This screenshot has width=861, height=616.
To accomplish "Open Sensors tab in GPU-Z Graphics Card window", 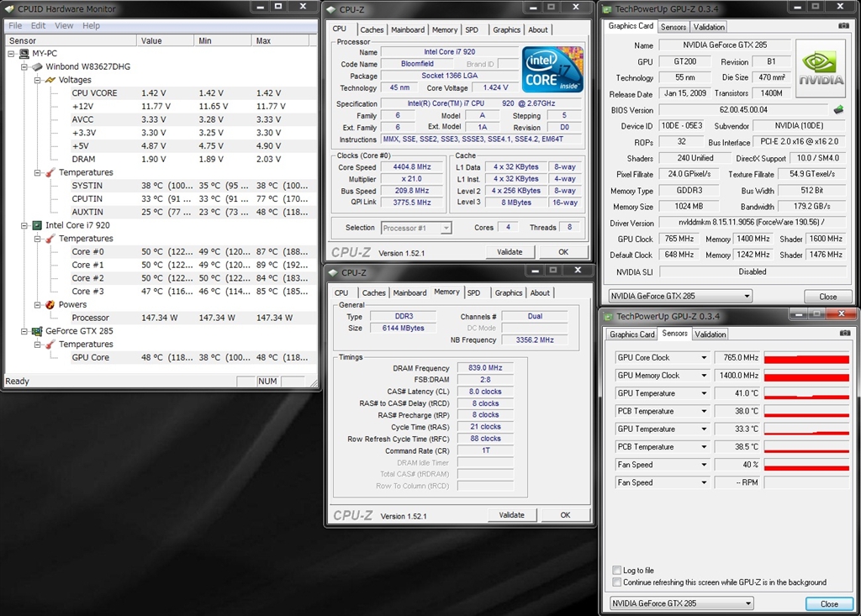I will click(673, 27).
